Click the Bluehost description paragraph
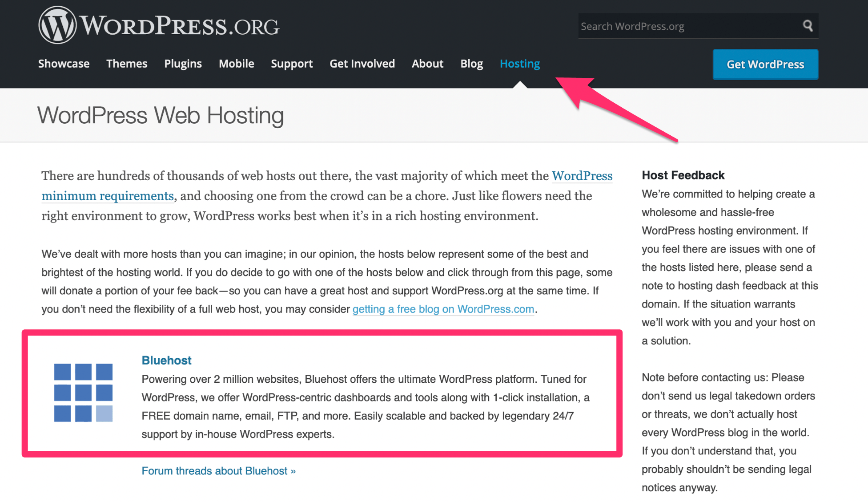The image size is (868, 502). [366, 407]
